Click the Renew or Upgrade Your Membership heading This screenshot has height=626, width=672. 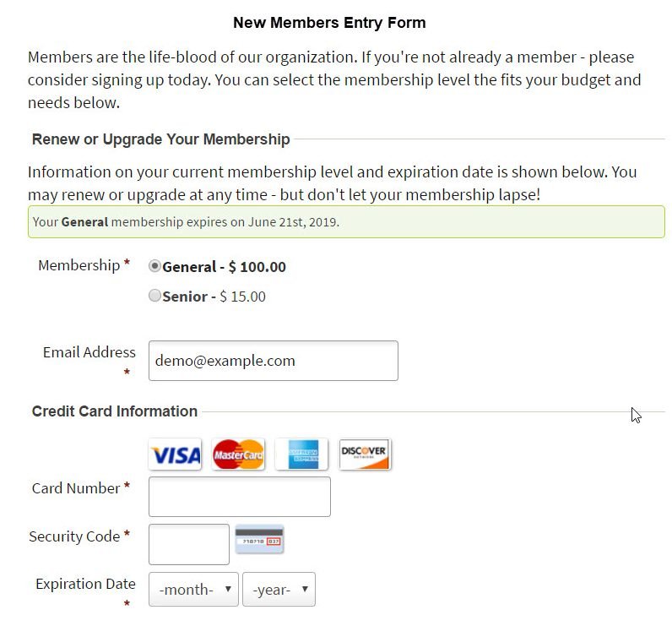coord(161,139)
